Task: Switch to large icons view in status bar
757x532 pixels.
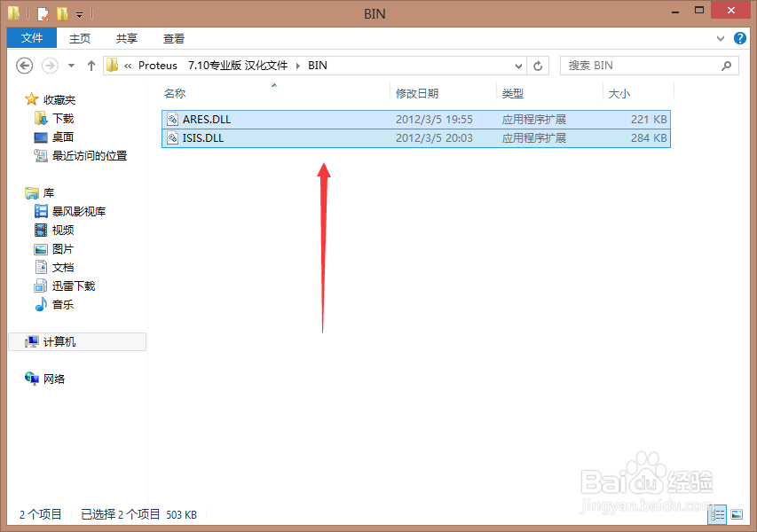Action: [737, 514]
